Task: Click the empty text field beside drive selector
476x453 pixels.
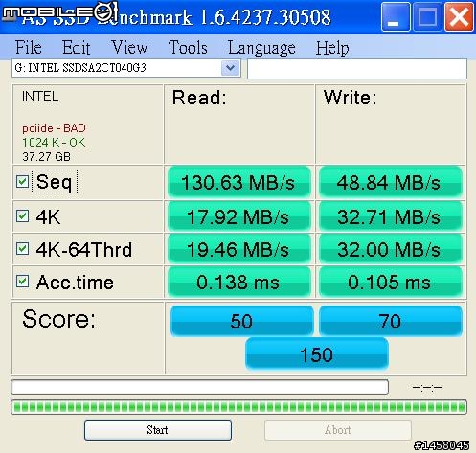Action: point(357,69)
